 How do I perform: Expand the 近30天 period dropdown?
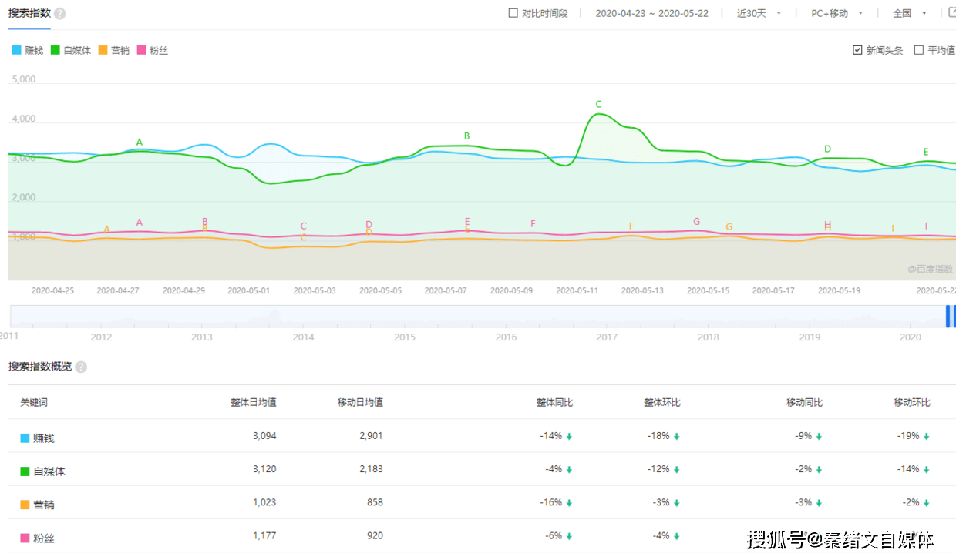click(759, 13)
